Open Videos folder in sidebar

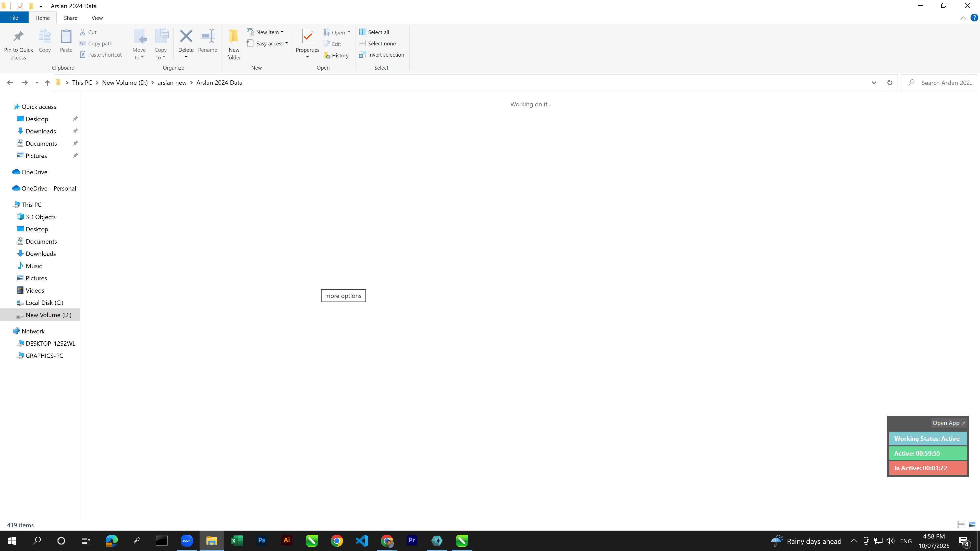[35, 290]
